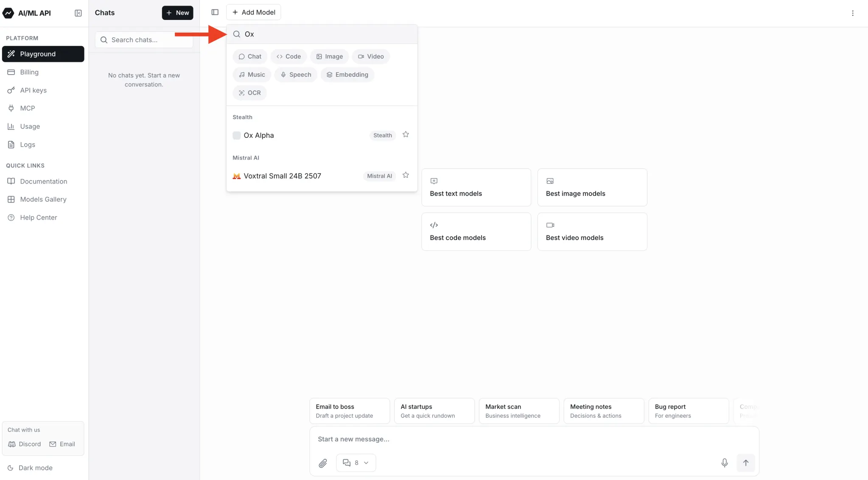Open Documentation link
Viewport: 868px width, 480px height.
[43, 181]
